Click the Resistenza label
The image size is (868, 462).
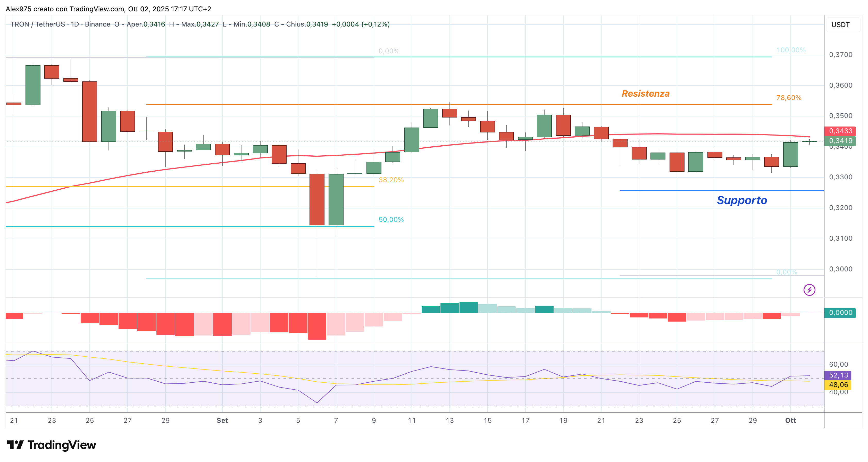645,93
